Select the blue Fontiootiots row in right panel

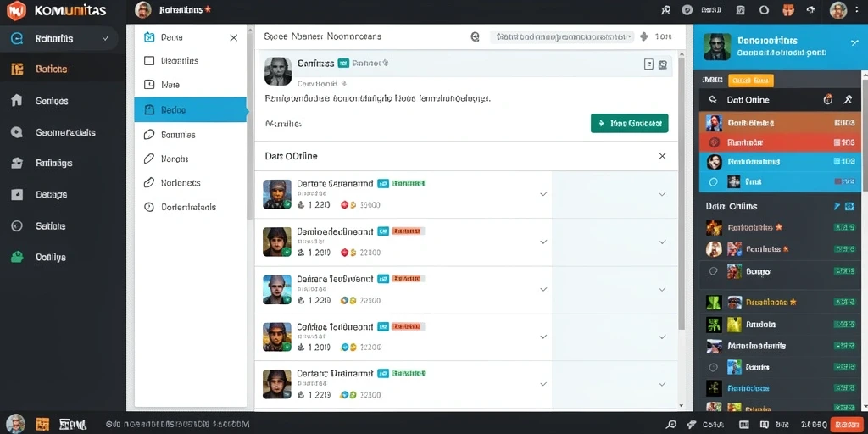pyautogui.click(x=780, y=162)
